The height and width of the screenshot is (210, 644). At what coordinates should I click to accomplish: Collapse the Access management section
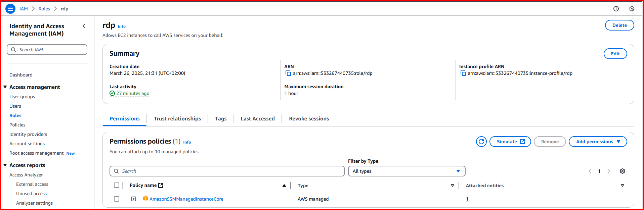pyautogui.click(x=5, y=87)
